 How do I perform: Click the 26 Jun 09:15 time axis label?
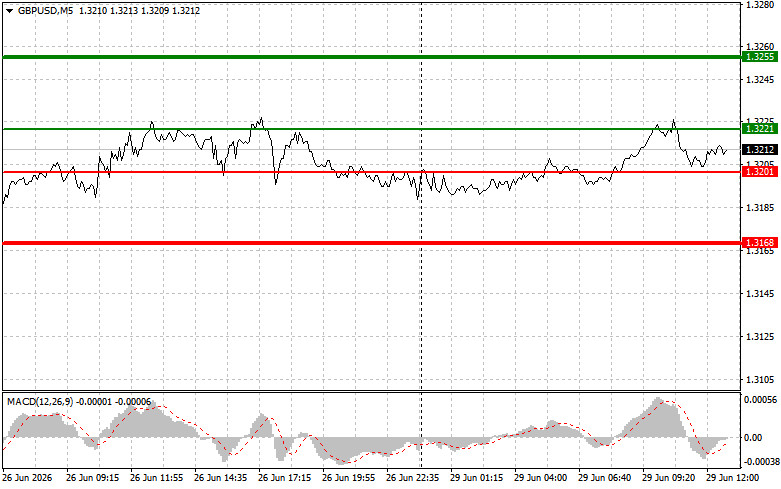click(x=92, y=478)
